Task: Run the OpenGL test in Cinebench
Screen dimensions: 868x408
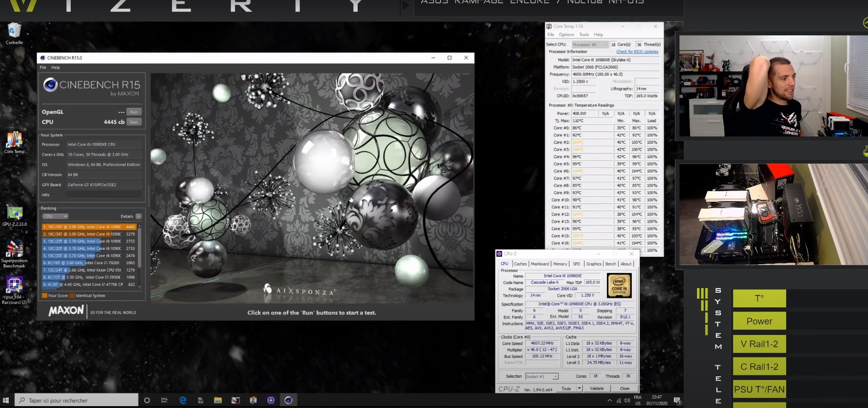Action: pos(134,112)
